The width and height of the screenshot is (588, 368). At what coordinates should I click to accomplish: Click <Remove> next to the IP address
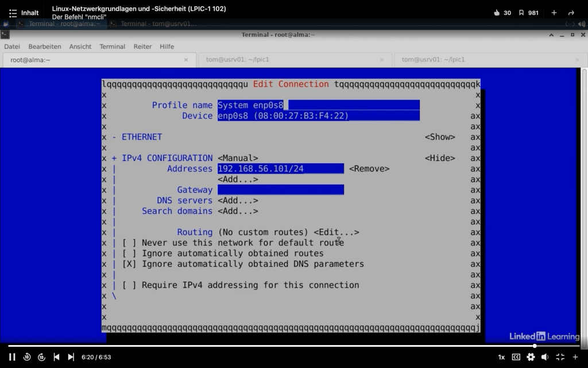(x=369, y=168)
